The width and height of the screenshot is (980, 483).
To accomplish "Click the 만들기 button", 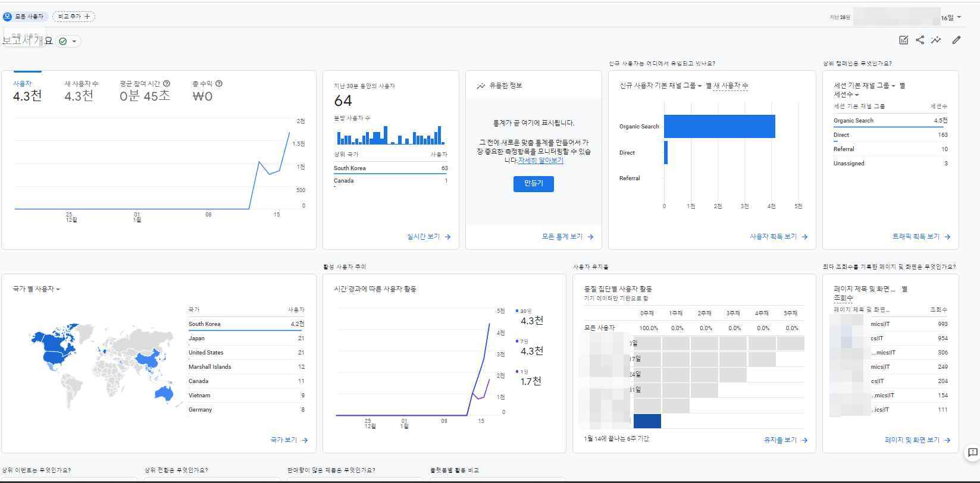I will point(533,184).
